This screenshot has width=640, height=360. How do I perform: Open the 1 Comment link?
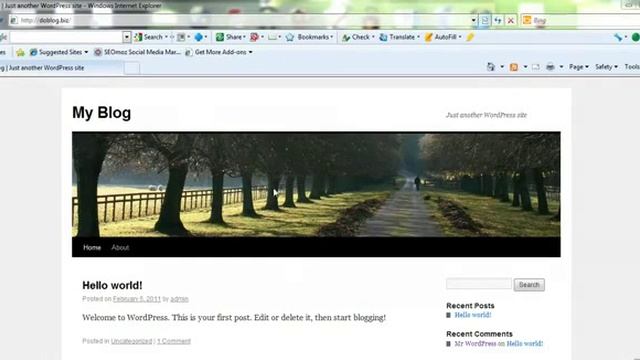[174, 341]
